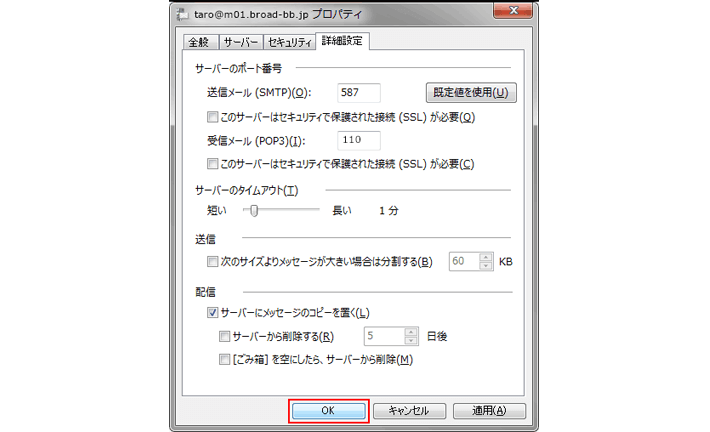Click the POP3 port number field

click(359, 140)
